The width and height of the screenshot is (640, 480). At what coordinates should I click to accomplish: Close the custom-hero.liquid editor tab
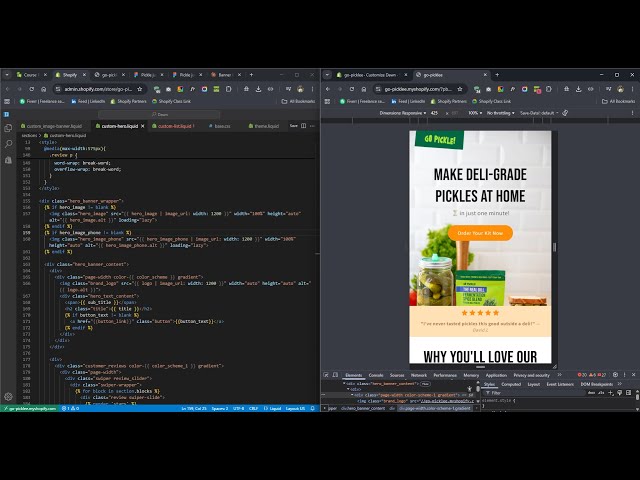tap(142, 126)
